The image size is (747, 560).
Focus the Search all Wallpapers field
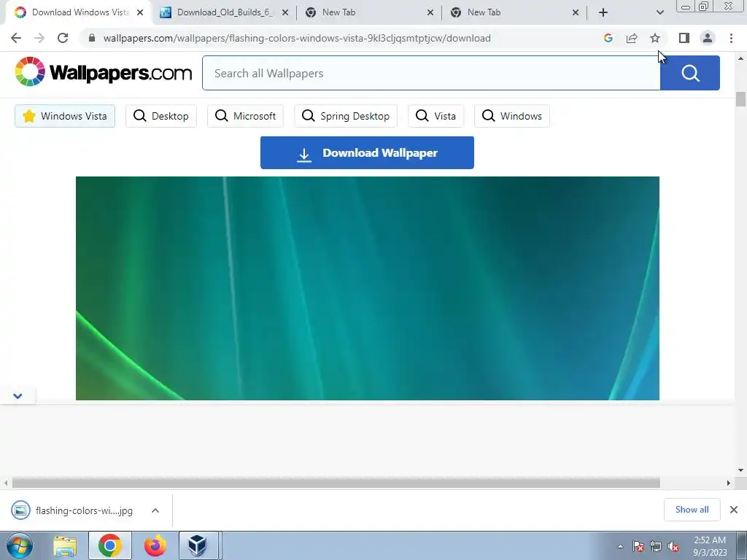tap(431, 73)
